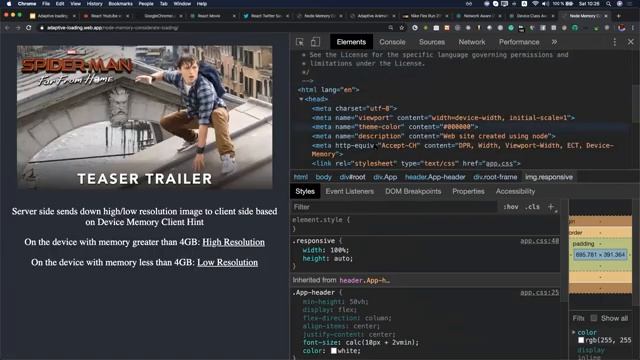Select the Styles pane tab
The width and height of the screenshot is (640, 360).
(305, 191)
